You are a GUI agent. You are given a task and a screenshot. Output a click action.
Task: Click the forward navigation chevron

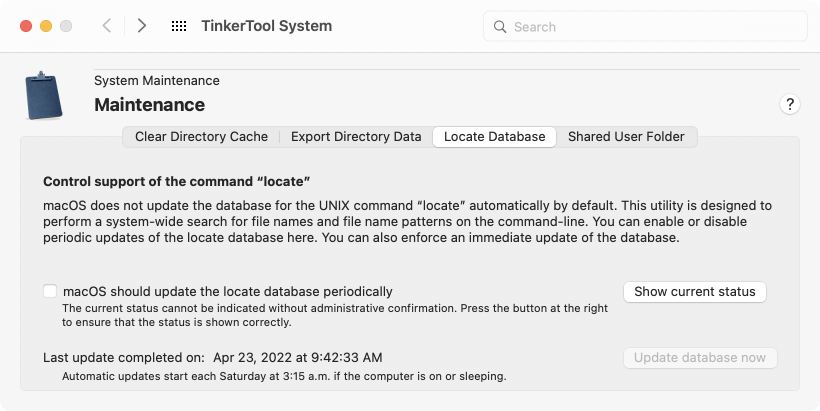point(141,26)
